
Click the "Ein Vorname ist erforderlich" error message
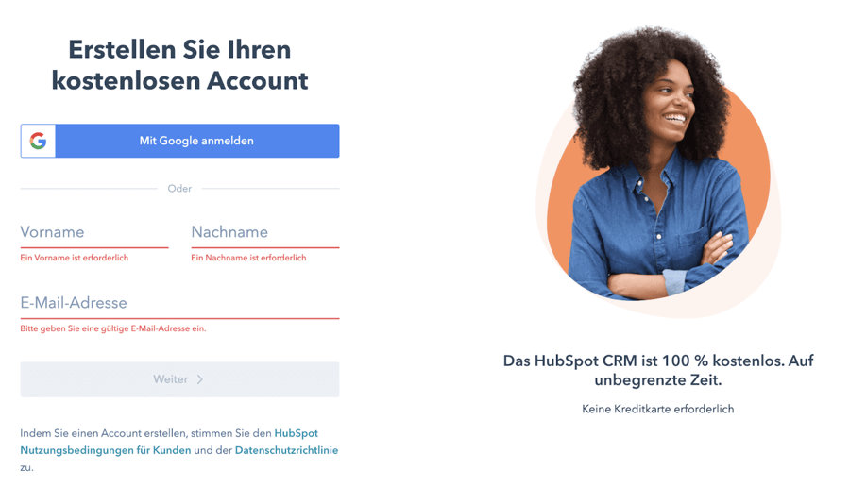tap(75, 258)
